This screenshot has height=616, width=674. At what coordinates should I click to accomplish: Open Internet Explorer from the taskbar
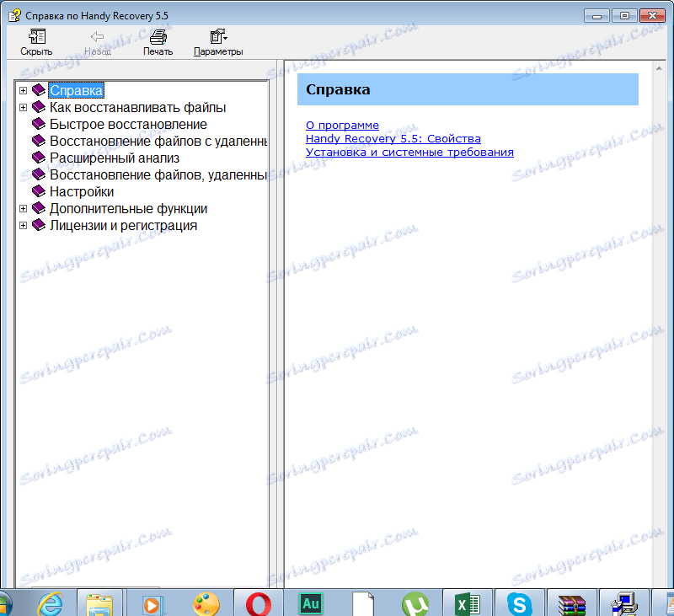[51, 604]
